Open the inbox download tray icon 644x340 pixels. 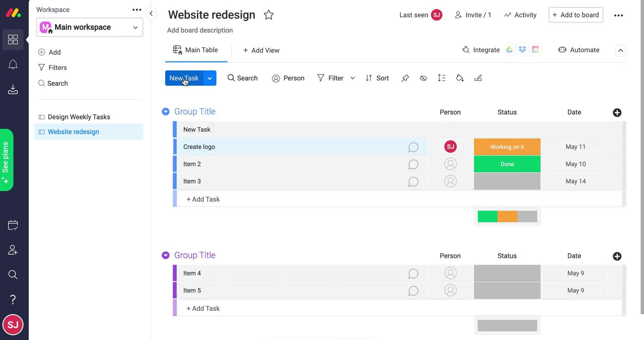(13, 90)
